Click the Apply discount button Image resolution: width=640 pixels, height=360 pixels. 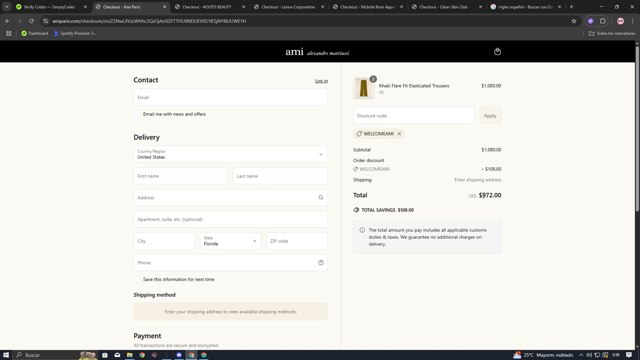pos(490,116)
